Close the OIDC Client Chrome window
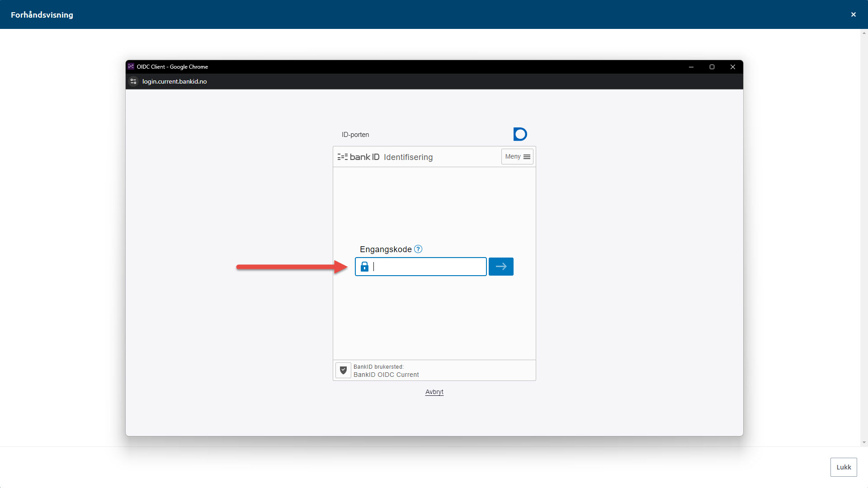868x488 pixels. click(x=732, y=67)
